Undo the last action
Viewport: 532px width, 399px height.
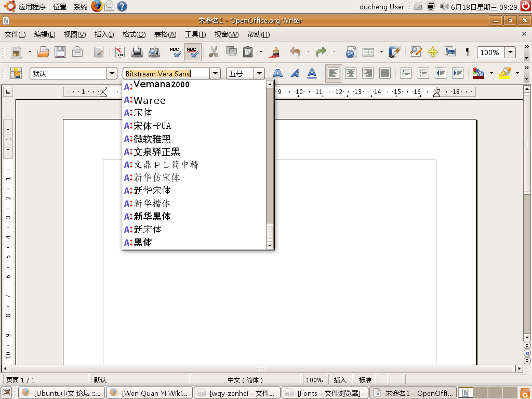[x=295, y=52]
